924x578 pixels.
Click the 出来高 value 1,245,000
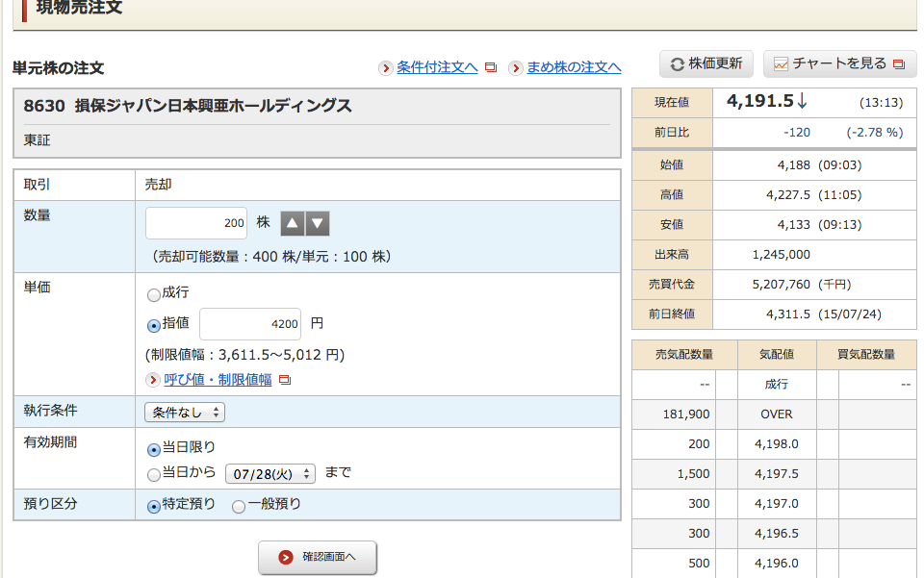(781, 255)
